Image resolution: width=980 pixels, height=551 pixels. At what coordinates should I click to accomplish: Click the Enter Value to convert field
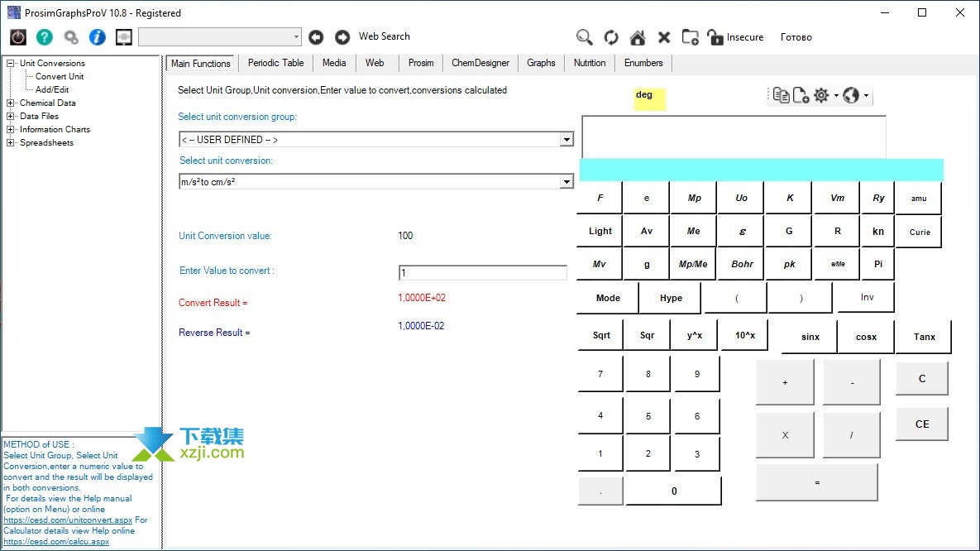tap(482, 273)
